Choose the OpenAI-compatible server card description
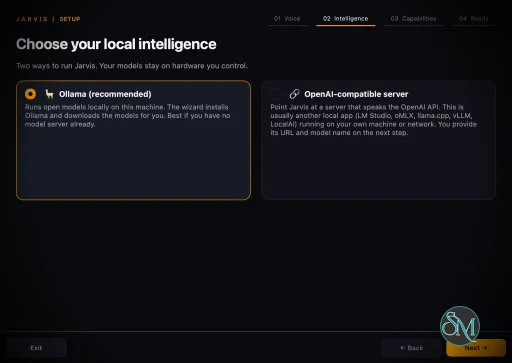This screenshot has height=363, width=512. pos(373,120)
